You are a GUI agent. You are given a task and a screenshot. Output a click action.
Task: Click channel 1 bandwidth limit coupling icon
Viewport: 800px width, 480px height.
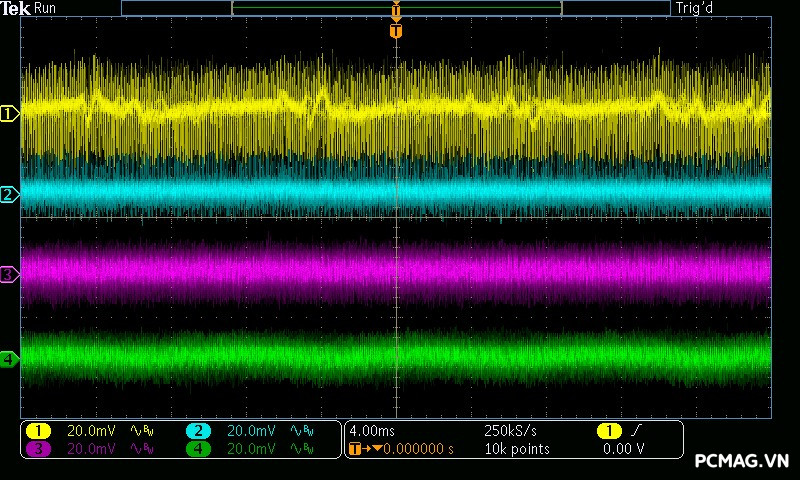pyautogui.click(x=140, y=431)
